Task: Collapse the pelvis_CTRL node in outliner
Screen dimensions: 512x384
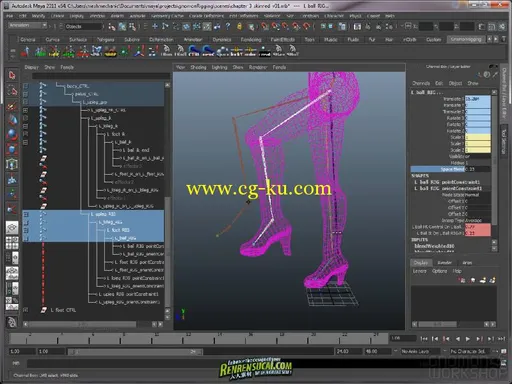Action: pos(26,94)
